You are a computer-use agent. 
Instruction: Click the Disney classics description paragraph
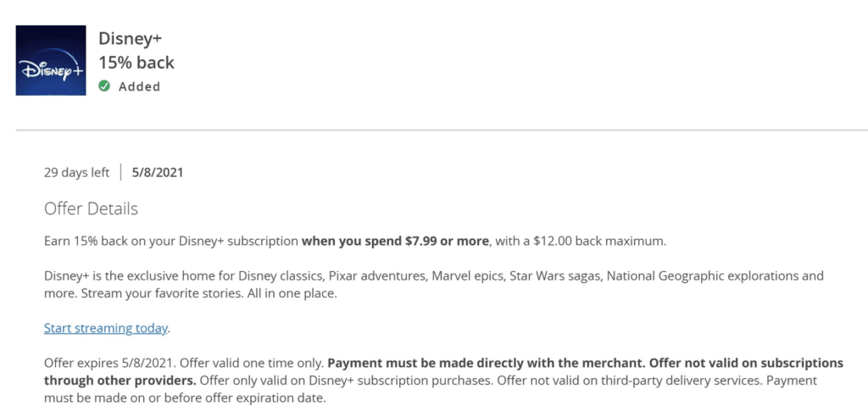click(434, 285)
